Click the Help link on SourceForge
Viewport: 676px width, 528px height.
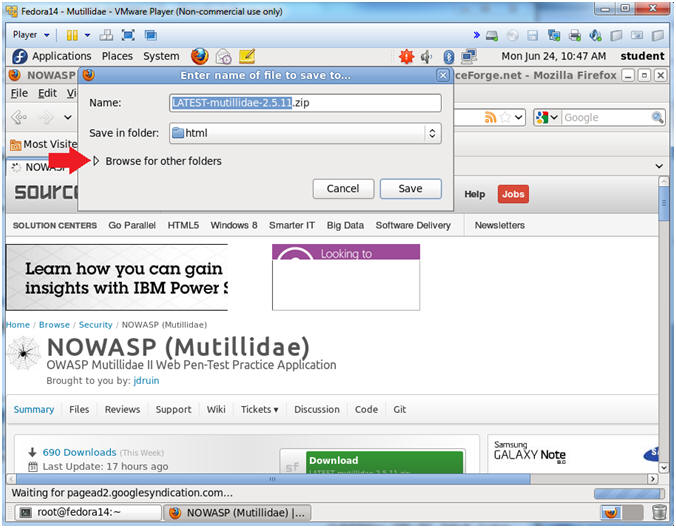coord(475,194)
